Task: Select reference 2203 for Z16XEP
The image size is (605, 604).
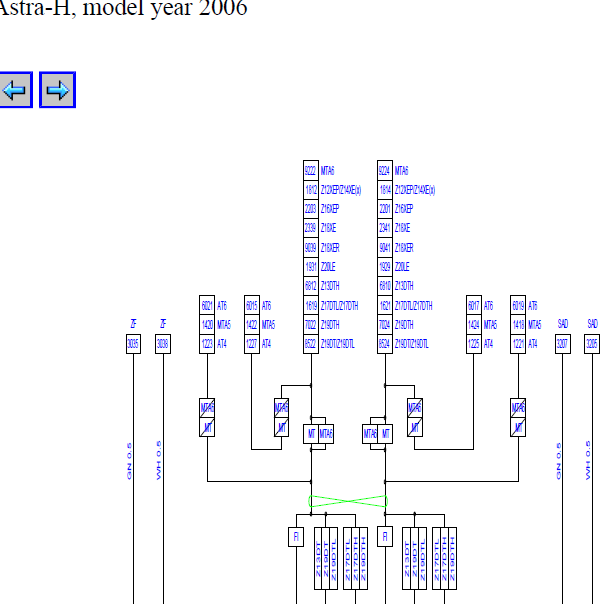Action: point(311,209)
